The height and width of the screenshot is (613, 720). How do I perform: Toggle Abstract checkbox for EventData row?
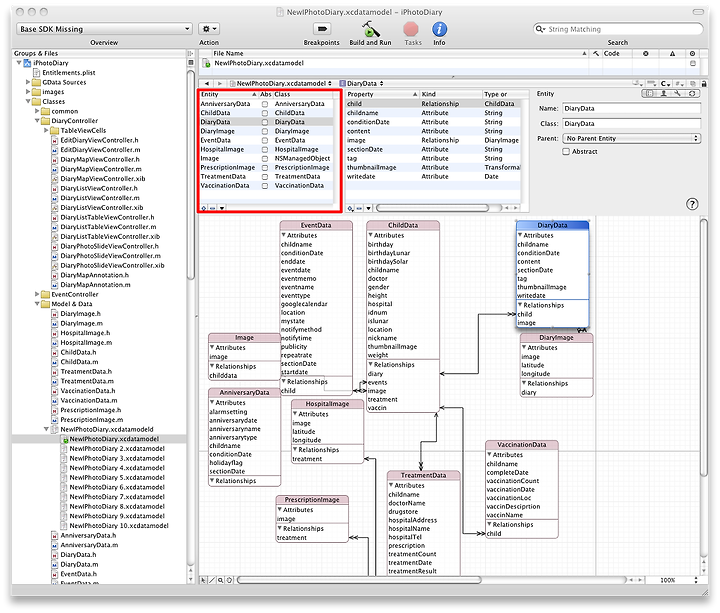[265, 141]
